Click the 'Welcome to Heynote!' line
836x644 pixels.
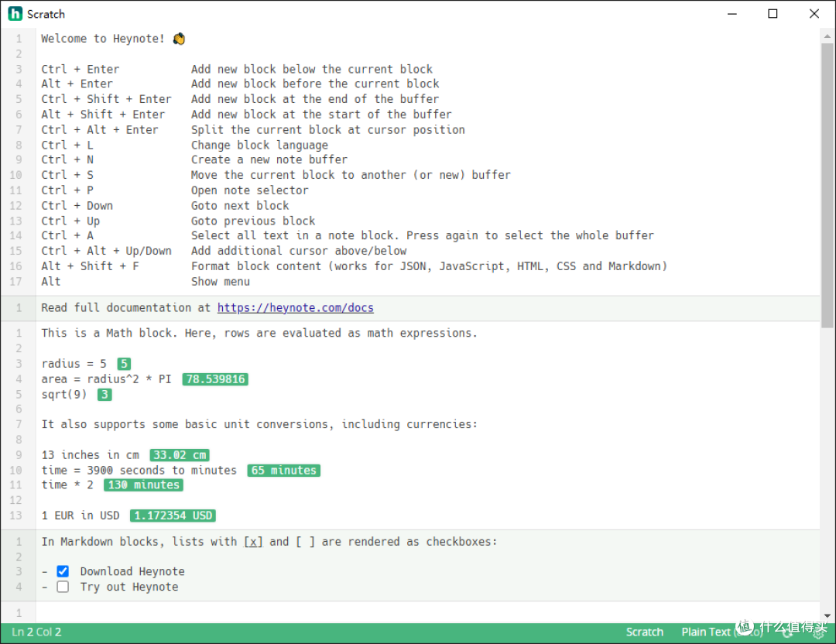click(113, 39)
